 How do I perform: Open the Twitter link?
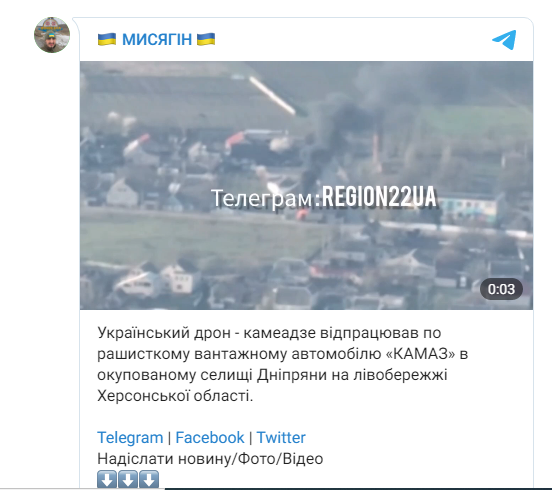click(x=281, y=438)
